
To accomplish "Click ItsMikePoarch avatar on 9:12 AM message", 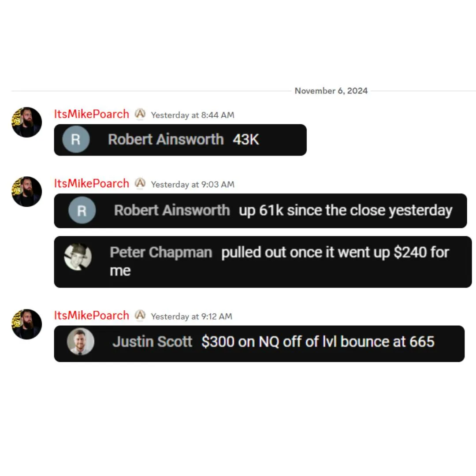I will pos(27,324).
